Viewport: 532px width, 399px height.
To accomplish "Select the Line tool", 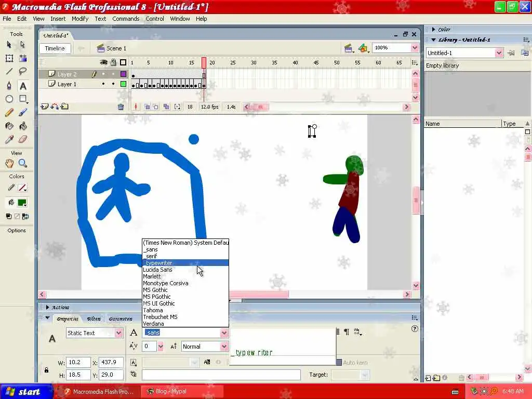I will click(x=9, y=71).
